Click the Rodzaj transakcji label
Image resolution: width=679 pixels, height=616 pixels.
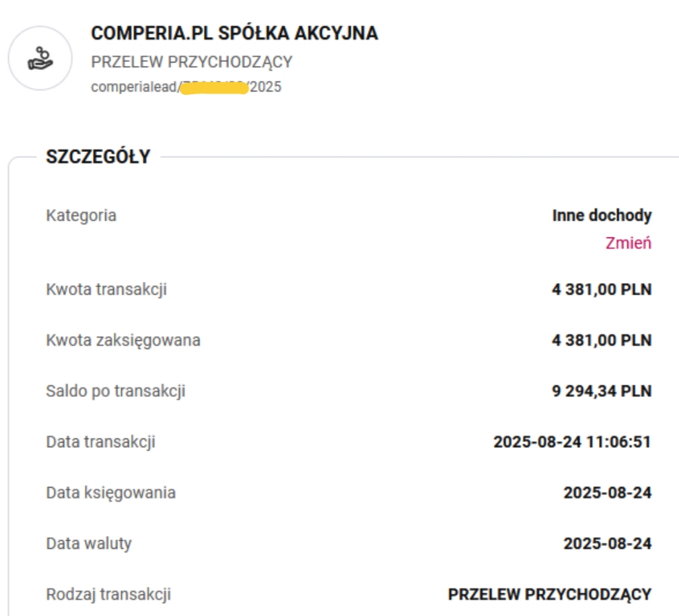click(108, 594)
